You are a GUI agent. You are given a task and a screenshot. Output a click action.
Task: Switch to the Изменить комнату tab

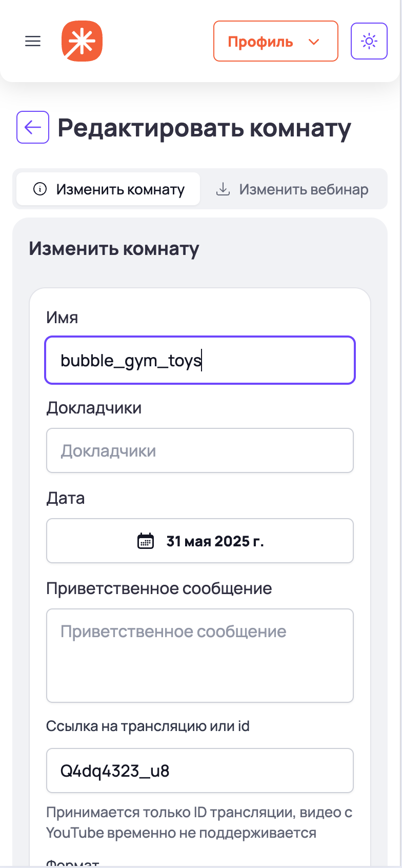[108, 189]
